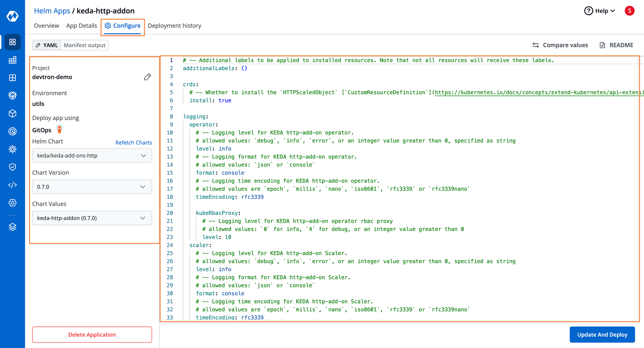Expand the Help menu chevron

(x=613, y=11)
